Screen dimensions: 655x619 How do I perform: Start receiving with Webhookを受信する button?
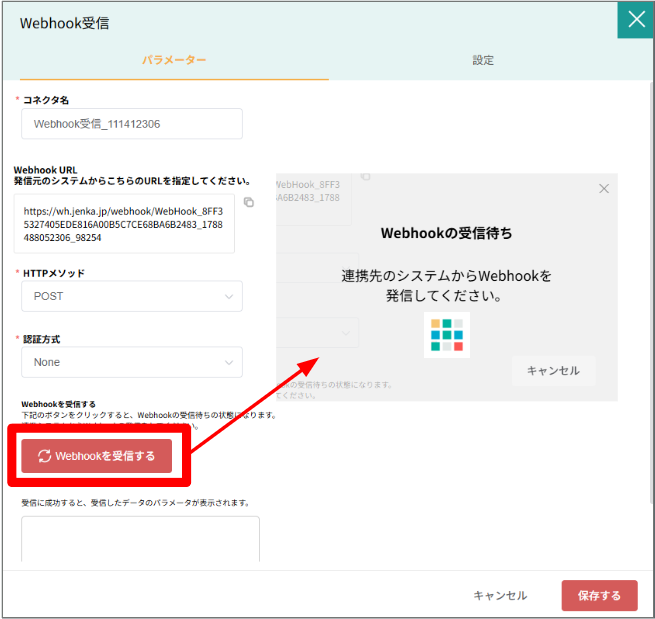(x=96, y=456)
